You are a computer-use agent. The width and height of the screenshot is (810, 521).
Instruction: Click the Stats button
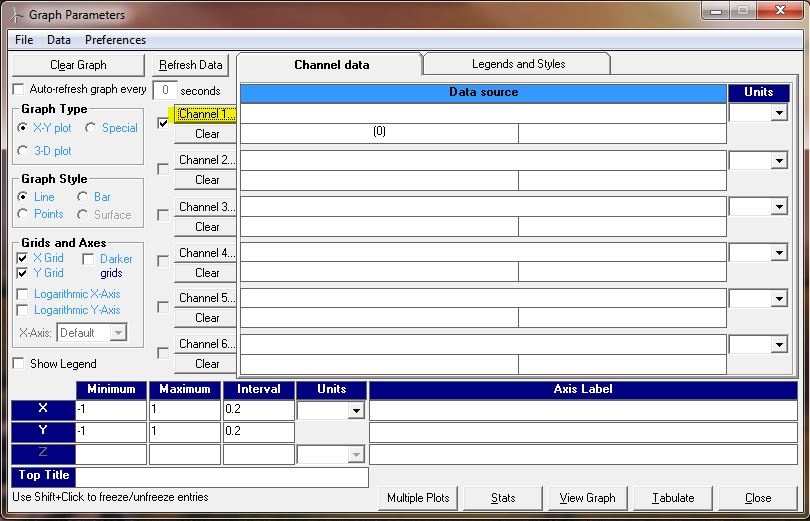pos(503,498)
